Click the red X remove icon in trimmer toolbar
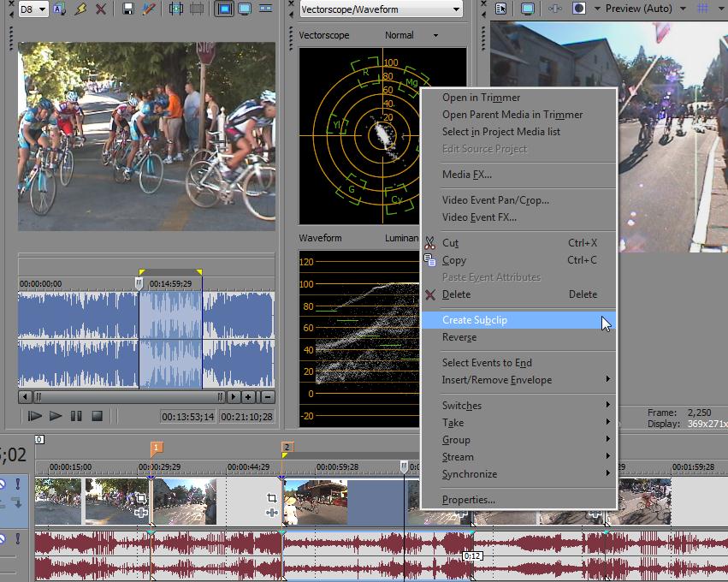 click(101, 9)
